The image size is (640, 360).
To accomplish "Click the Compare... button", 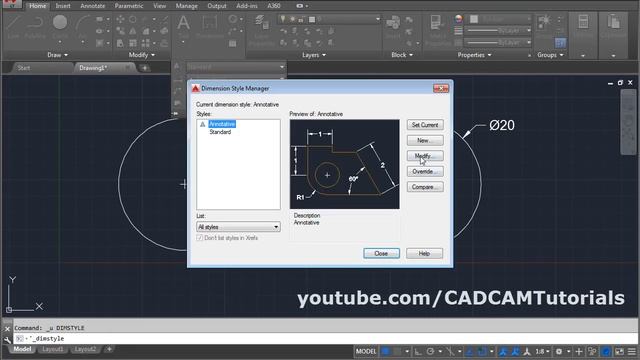I will [425, 187].
